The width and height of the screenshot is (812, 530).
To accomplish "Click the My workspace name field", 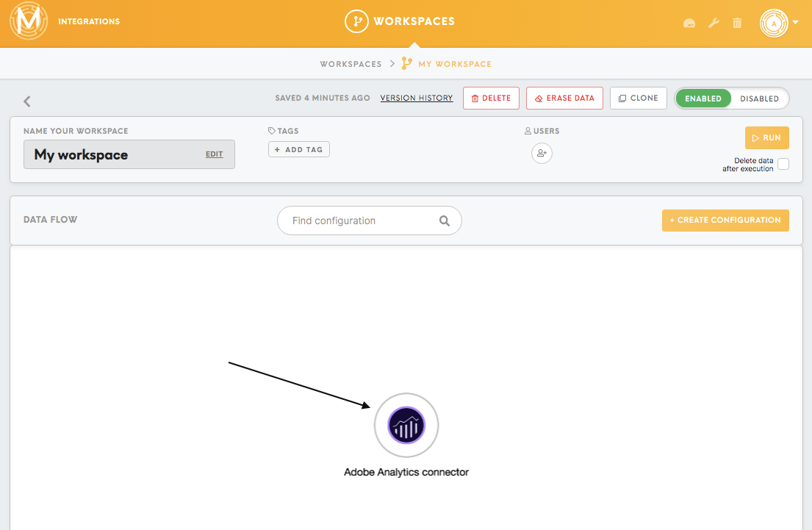I will point(129,154).
